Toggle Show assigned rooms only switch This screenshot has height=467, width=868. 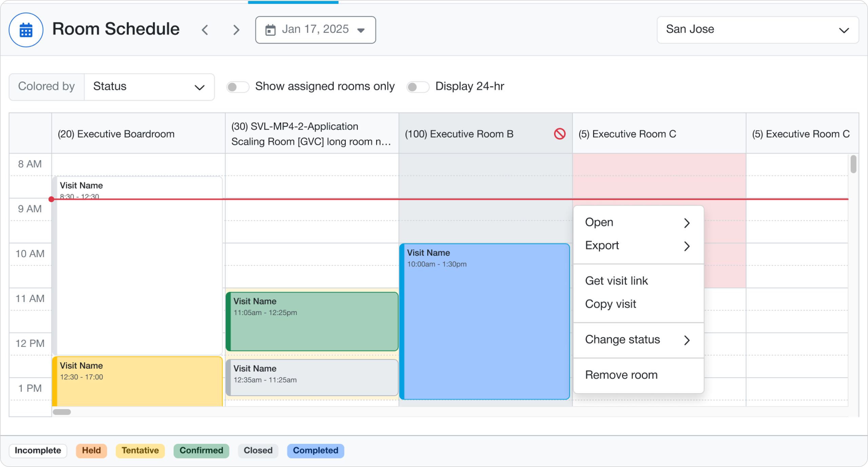(x=237, y=87)
